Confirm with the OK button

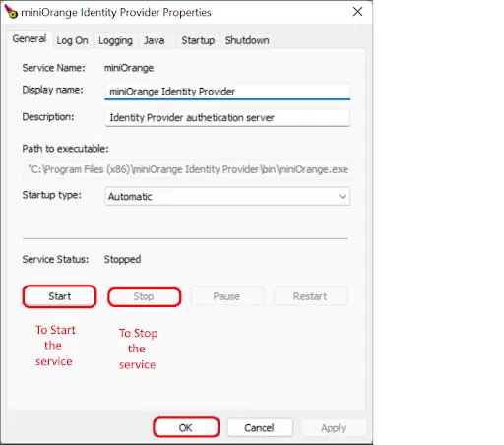(x=186, y=427)
